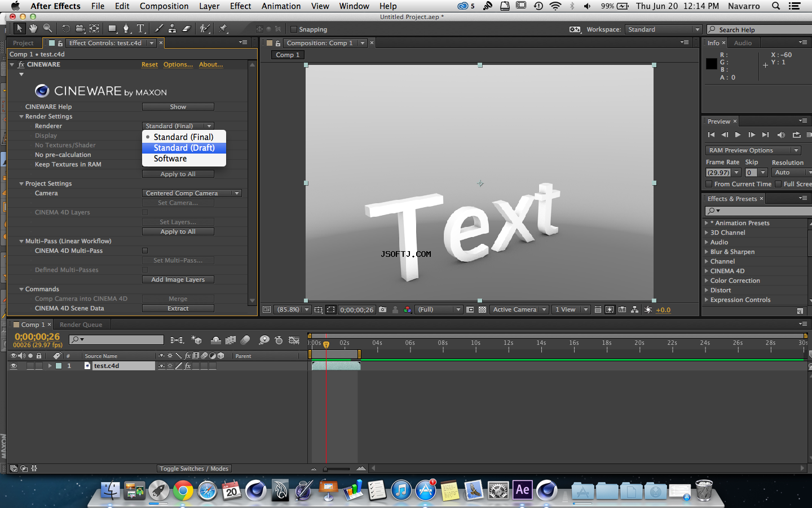Choose Standard (Draft) renderer option
This screenshot has height=508, width=812.
pos(184,148)
